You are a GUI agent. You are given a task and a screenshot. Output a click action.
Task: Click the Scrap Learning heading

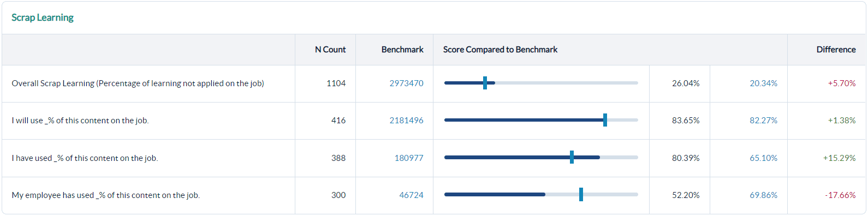pos(43,17)
